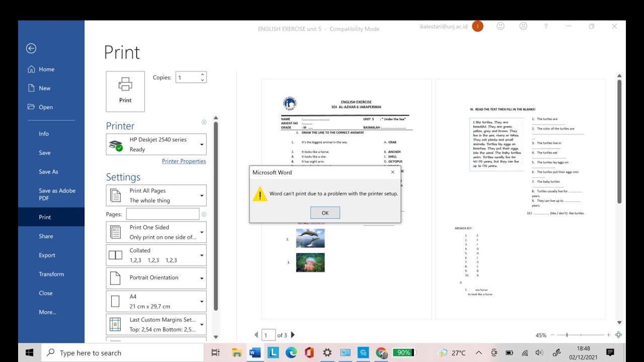
Task: Click the large Print button
Action: coord(125,91)
